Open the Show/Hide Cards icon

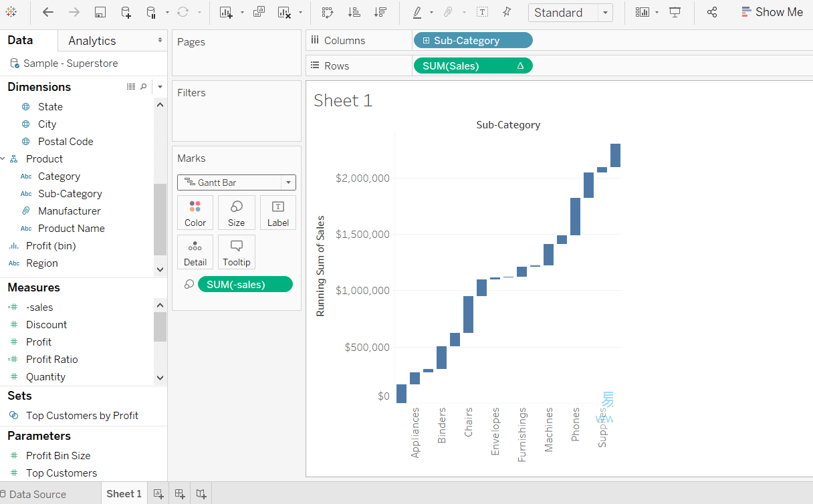pyautogui.click(x=643, y=12)
